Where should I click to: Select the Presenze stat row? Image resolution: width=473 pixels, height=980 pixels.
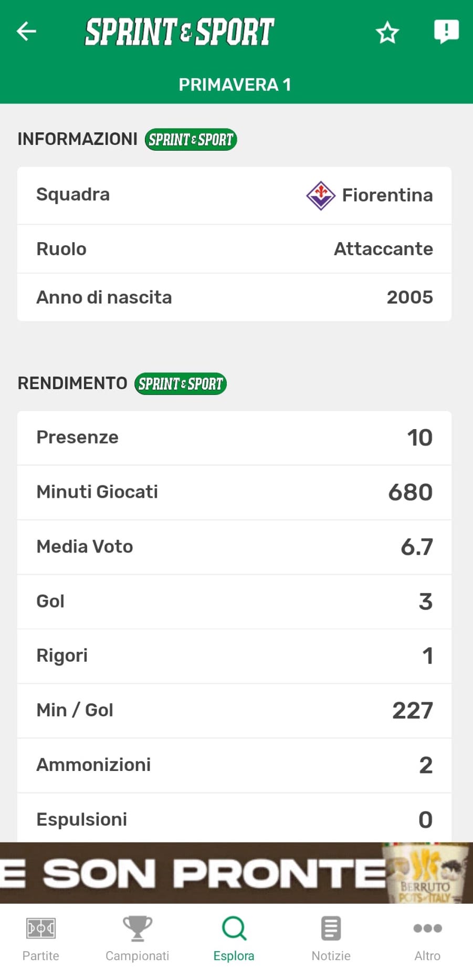pos(234,438)
